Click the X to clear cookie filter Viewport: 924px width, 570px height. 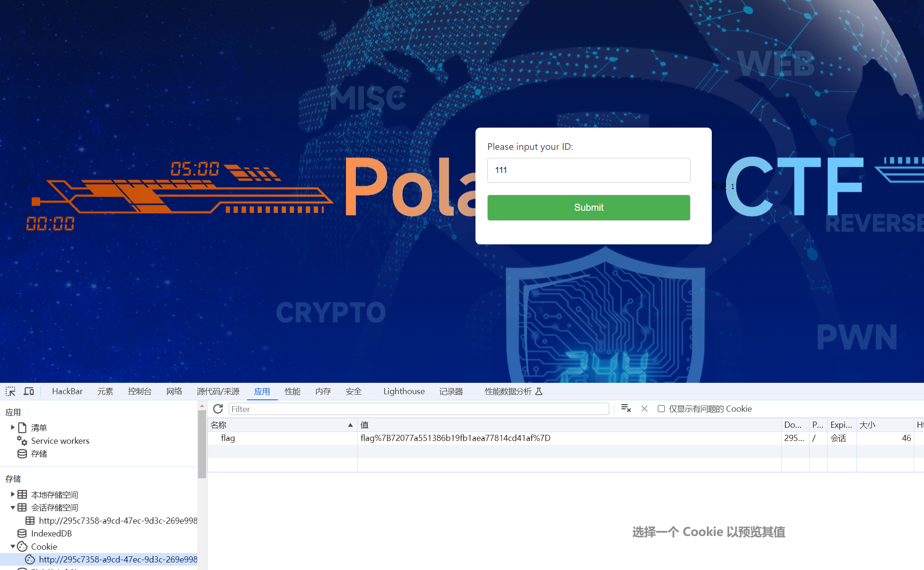tap(644, 409)
